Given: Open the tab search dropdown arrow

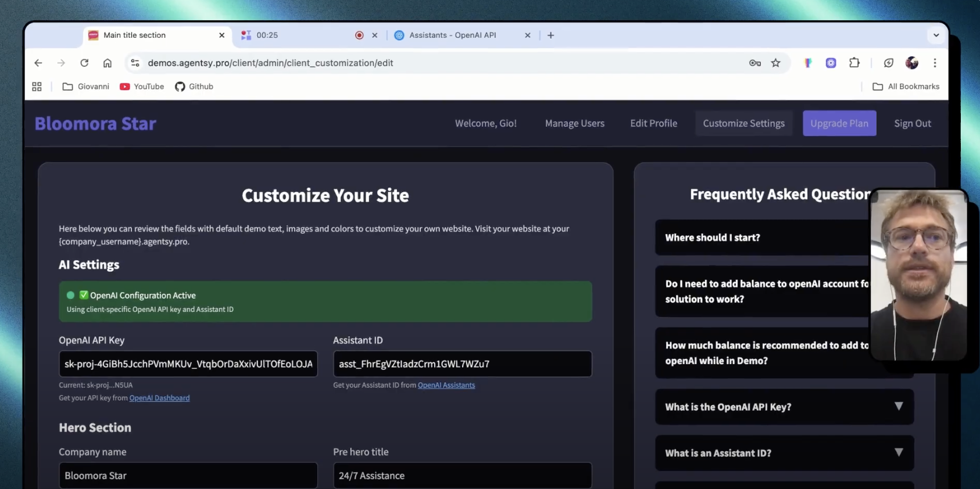Looking at the screenshot, I should 936,35.
